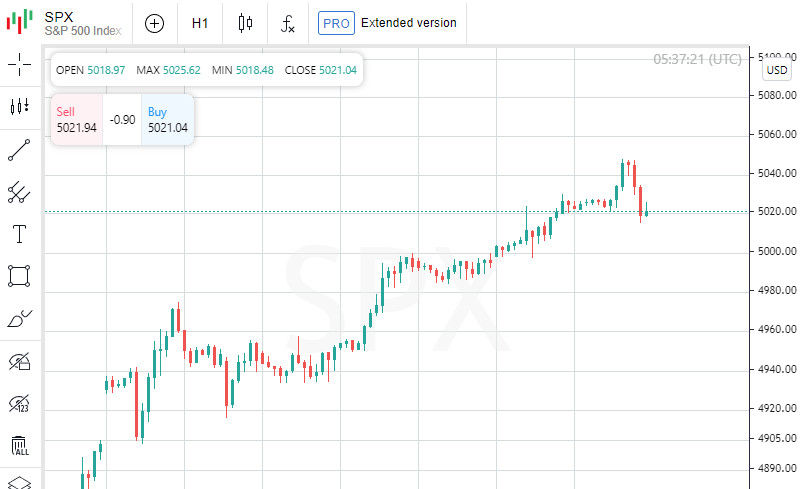Click the PRO Extended version link
Image resolution: width=812 pixels, height=489 pixels.
click(x=388, y=23)
